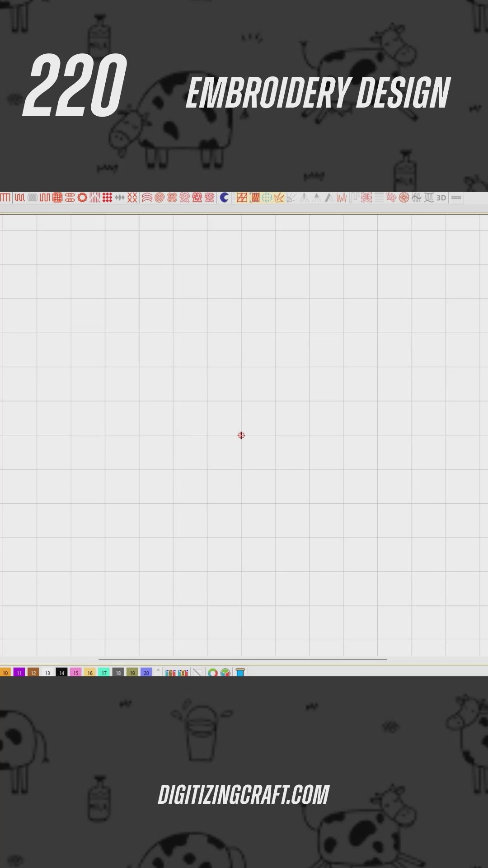Select the red diamond grid pattern icon
The height and width of the screenshot is (868, 488).
pos(107,198)
